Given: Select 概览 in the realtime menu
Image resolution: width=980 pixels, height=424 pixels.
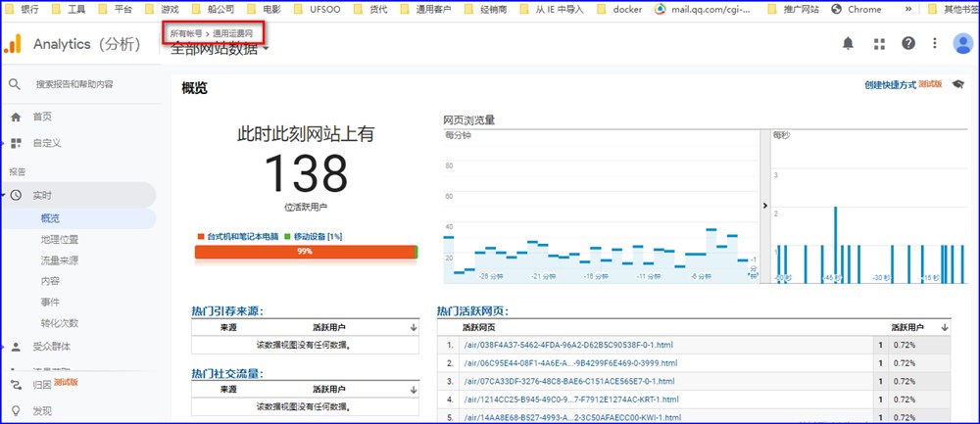Looking at the screenshot, I should point(50,218).
